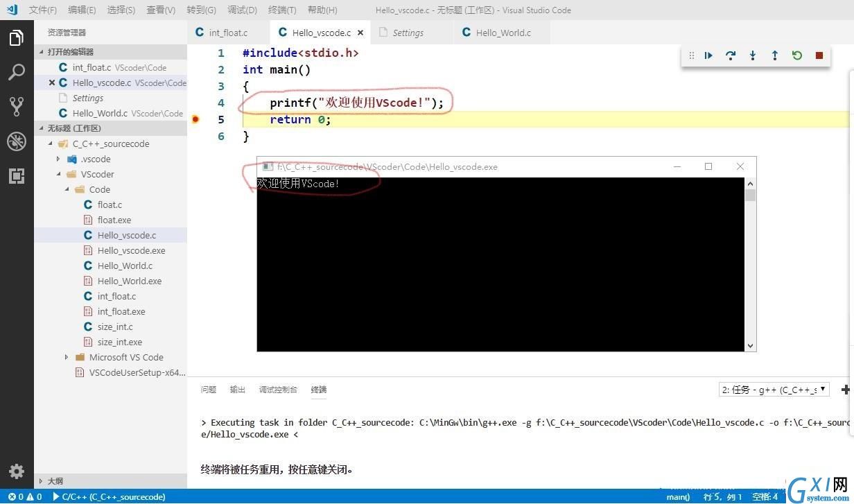Open the Debug view in the activity bar
The width and height of the screenshot is (854, 504).
coord(17,141)
